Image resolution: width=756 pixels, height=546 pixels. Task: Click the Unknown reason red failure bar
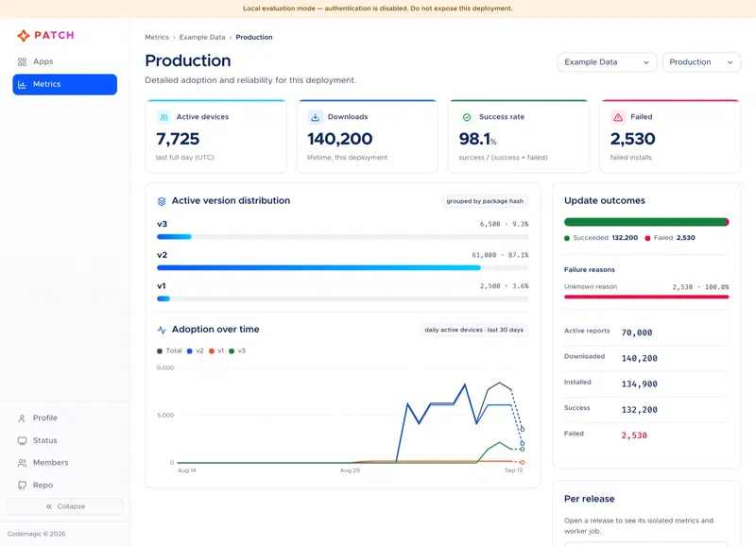646,297
